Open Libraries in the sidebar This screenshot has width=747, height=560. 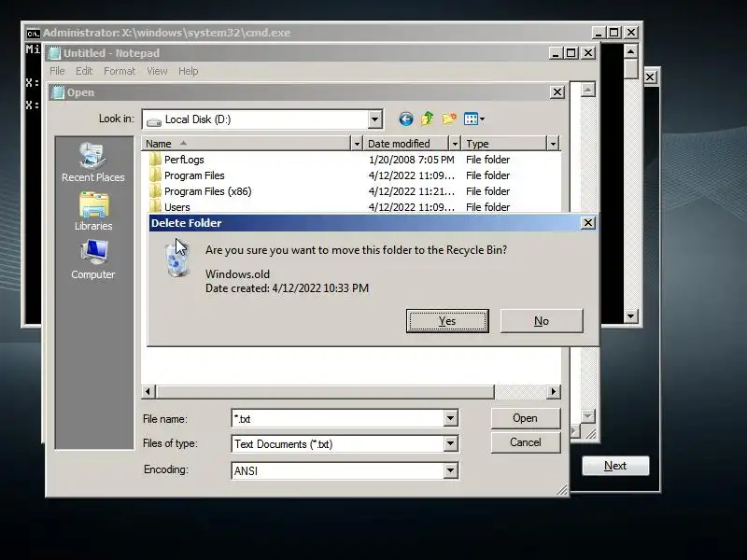point(93,212)
